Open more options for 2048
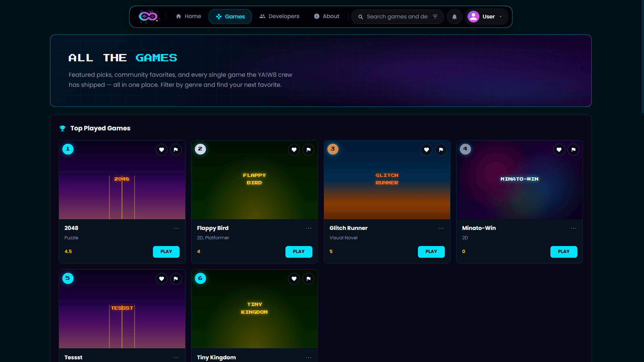This screenshot has height=362, width=644. tap(176, 228)
